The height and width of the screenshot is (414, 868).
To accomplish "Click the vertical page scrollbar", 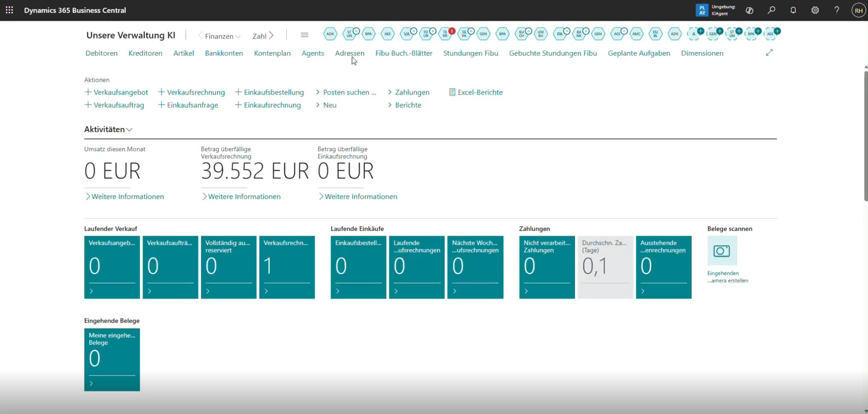I will coord(866,136).
